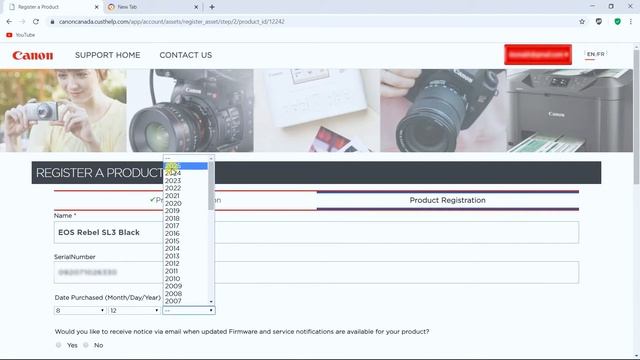The image size is (640, 360).
Task: Select the blank -- year option
Action: click(186, 158)
